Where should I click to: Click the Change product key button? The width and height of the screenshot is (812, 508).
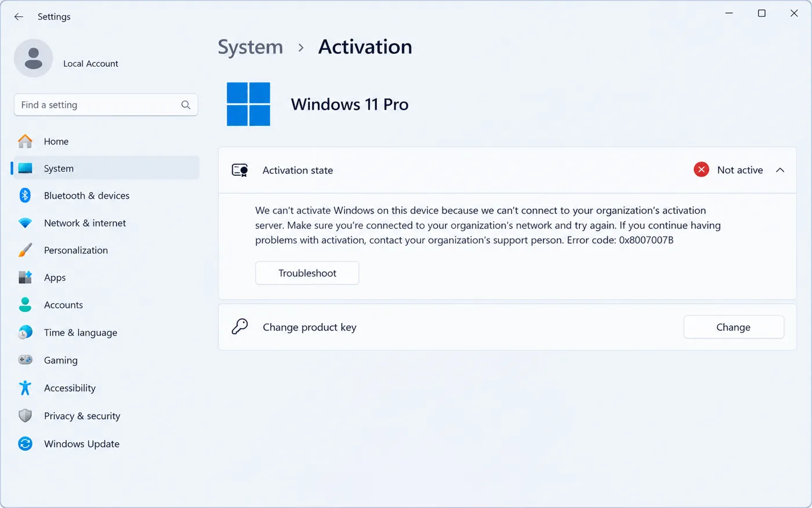click(734, 327)
